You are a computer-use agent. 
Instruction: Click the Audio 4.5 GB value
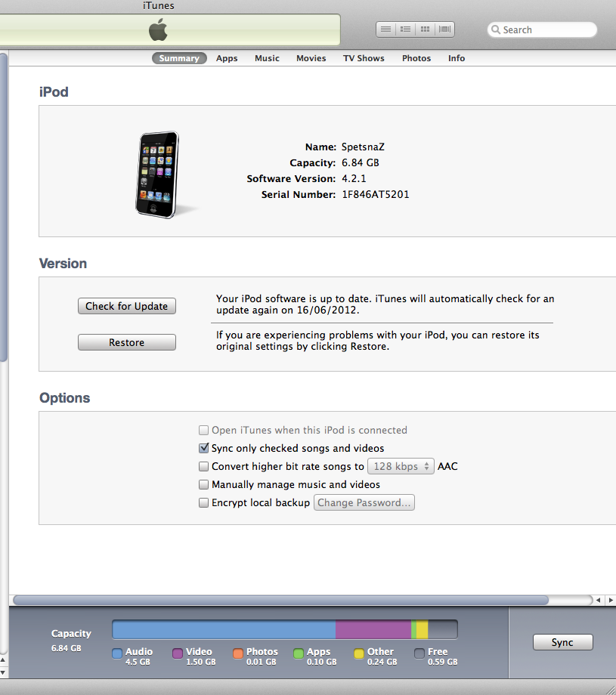click(138, 662)
